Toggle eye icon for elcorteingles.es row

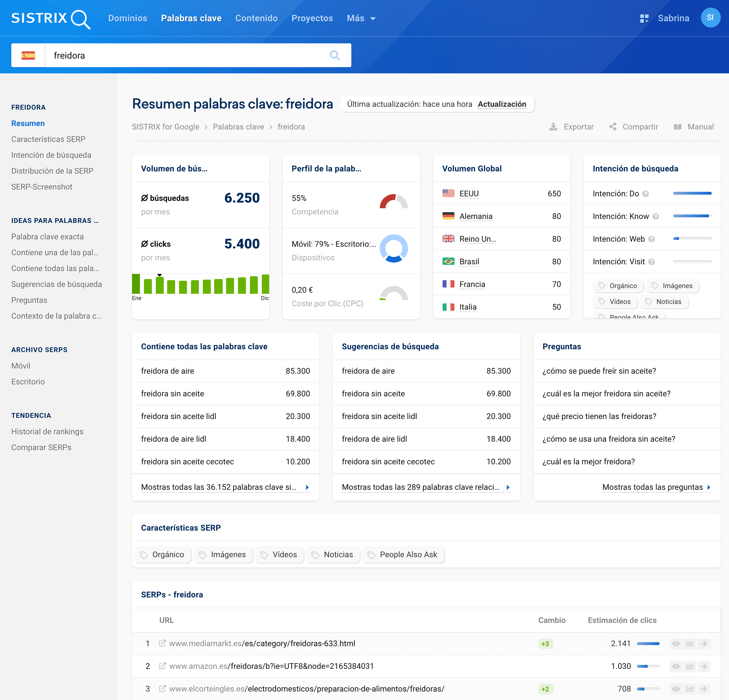(676, 689)
